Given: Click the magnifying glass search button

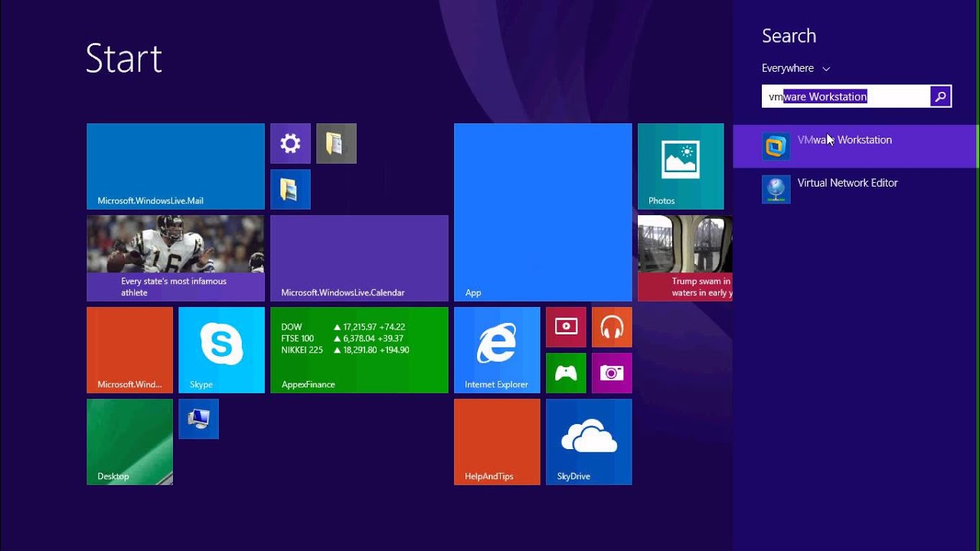Looking at the screenshot, I should point(941,96).
